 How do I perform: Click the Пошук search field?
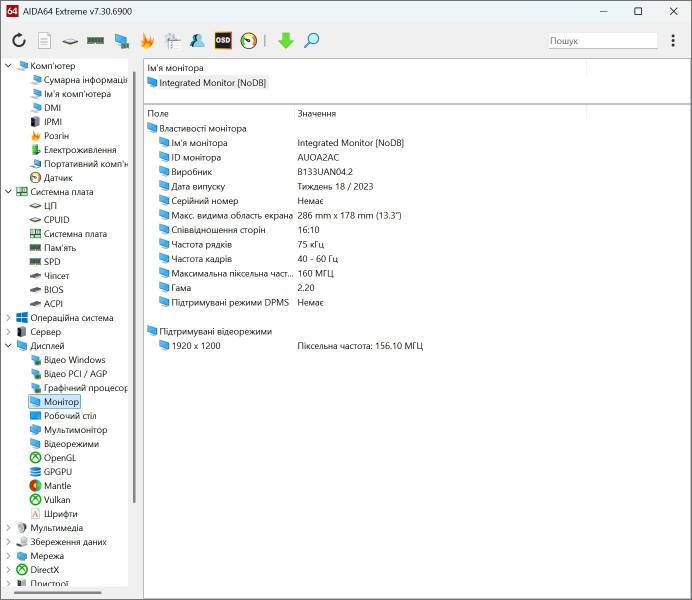tap(602, 41)
